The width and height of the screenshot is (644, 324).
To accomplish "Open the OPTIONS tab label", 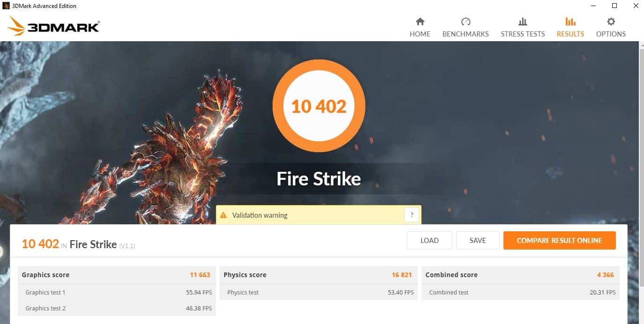I will 611,34.
